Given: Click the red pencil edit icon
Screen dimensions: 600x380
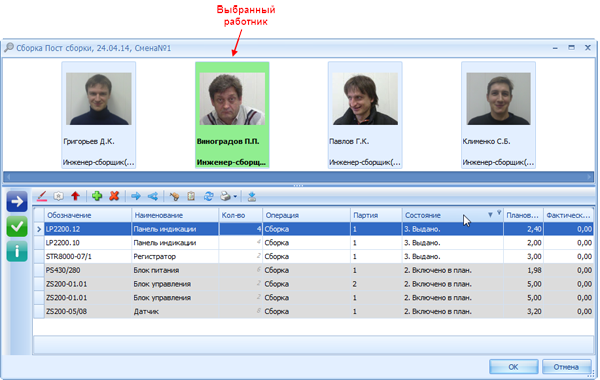Looking at the screenshot, I should coord(42,196).
